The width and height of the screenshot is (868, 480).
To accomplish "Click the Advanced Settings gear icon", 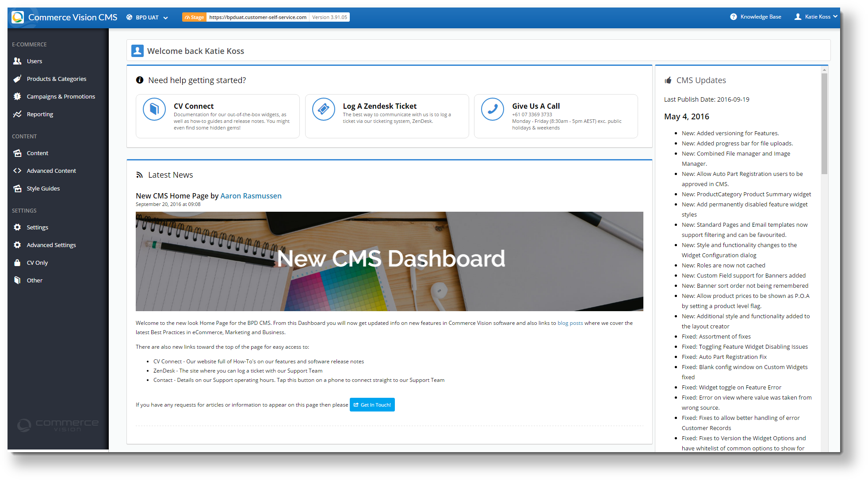I will pos(17,245).
